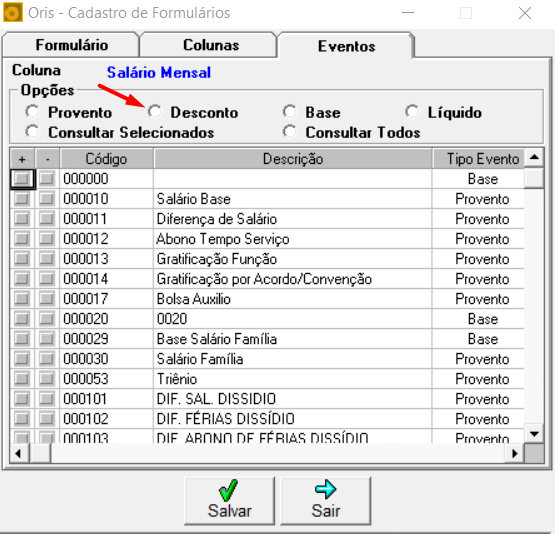
Task: Click the Salário Mensal column label
Action: 159,73
